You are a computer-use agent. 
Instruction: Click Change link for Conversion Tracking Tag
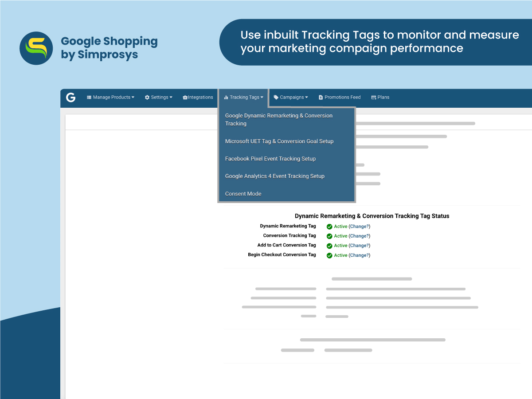[359, 236]
